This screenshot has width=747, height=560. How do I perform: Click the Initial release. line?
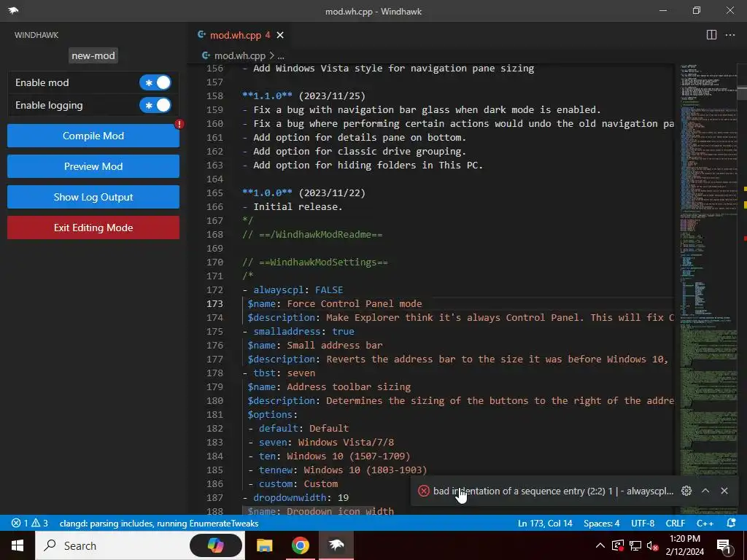tap(292, 206)
